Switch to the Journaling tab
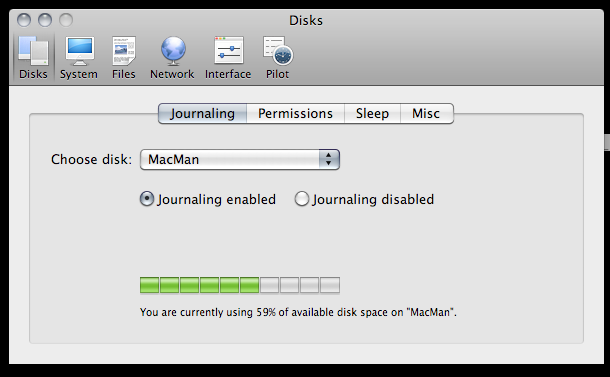Viewport: 610px width, 377px height. pos(202,113)
